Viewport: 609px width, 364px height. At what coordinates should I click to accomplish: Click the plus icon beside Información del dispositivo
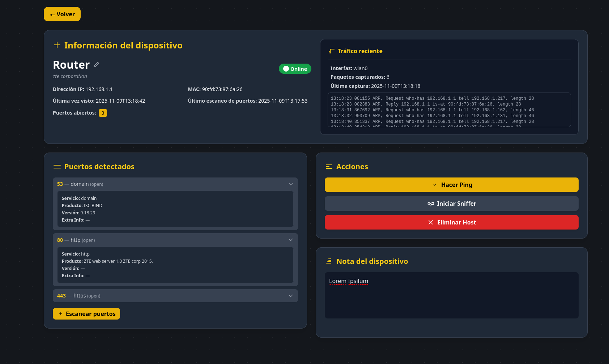(x=57, y=45)
